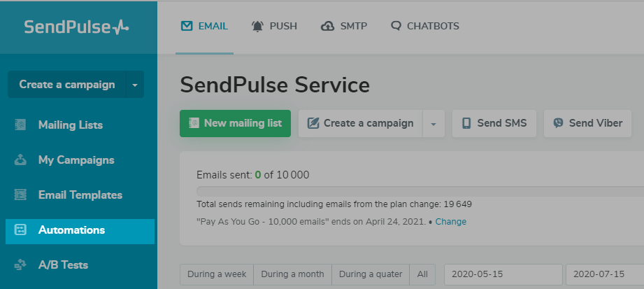The width and height of the screenshot is (644, 289).
Task: Click the SendPulse logo
Action: coord(76,27)
